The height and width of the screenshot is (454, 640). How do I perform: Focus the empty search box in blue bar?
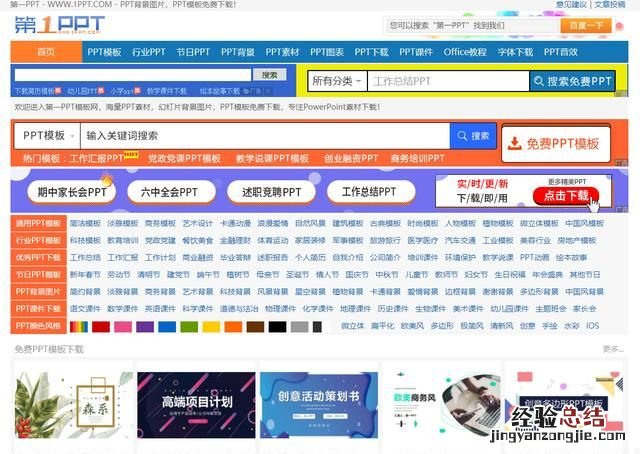133,75
